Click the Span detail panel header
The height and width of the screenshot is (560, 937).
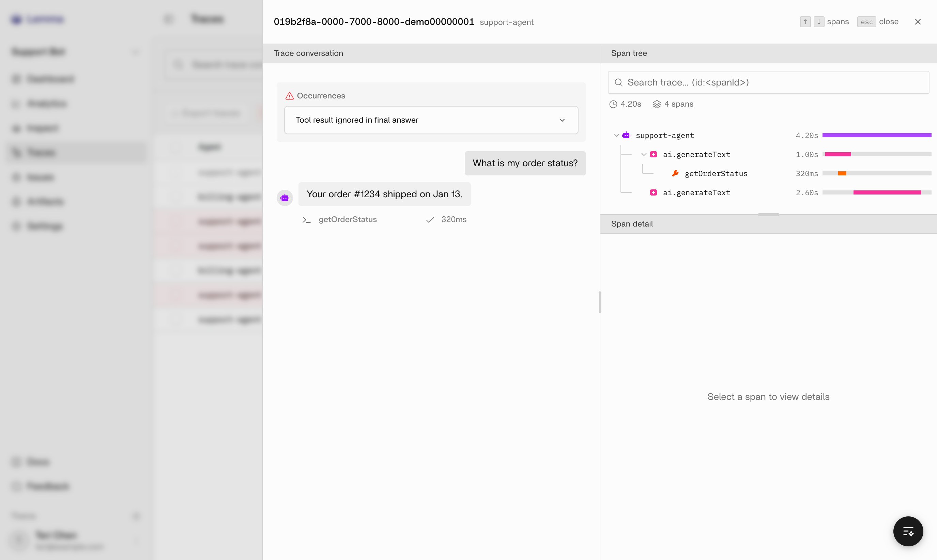(x=768, y=224)
